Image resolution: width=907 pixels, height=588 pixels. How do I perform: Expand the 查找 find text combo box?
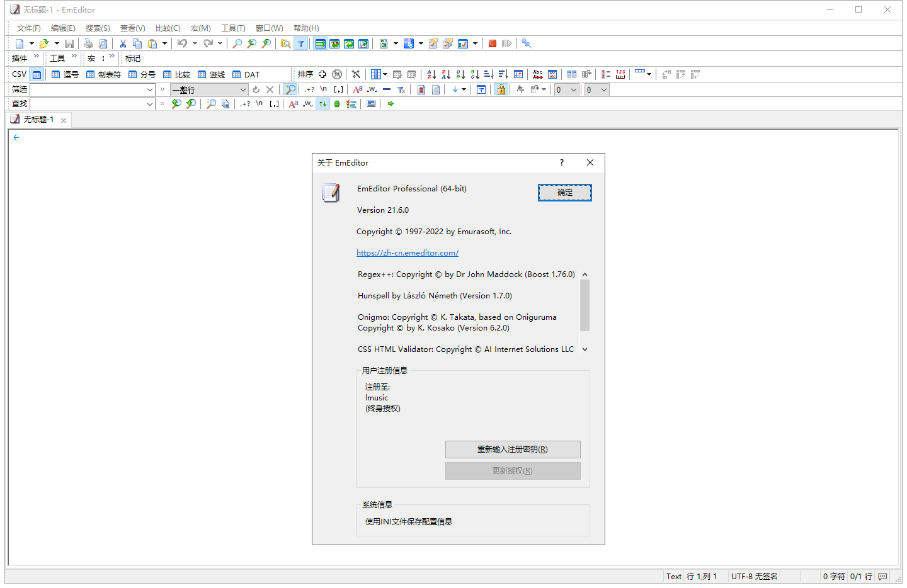click(150, 104)
